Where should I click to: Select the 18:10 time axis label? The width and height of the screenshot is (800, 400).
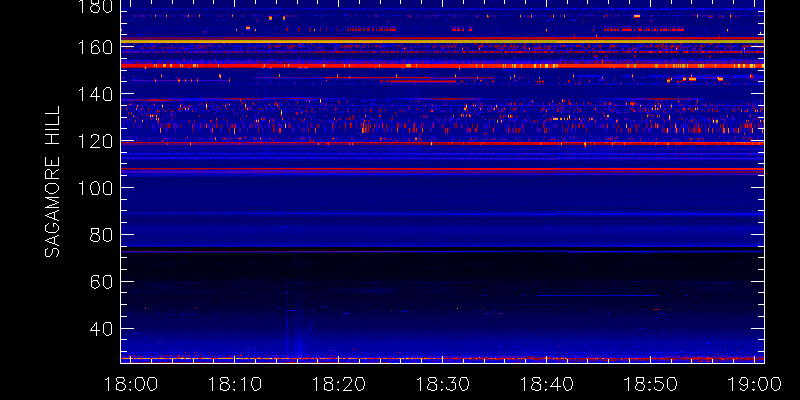pyautogui.click(x=234, y=383)
